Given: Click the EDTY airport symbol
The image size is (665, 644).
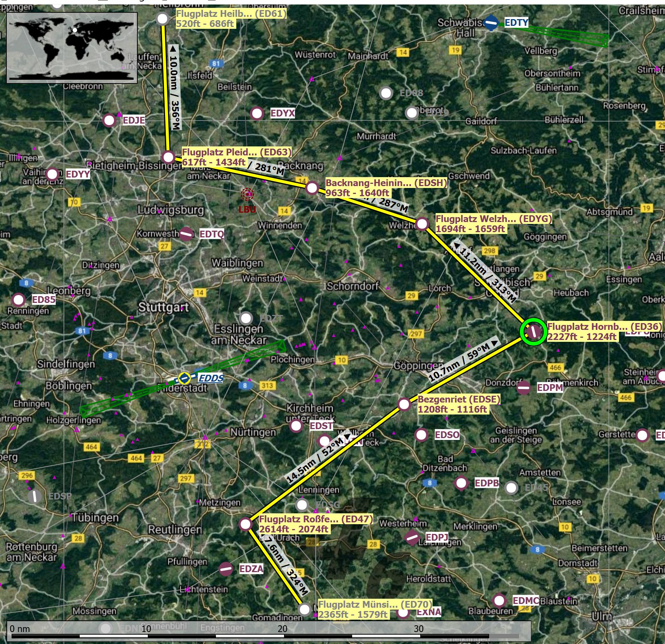Looking at the screenshot, I should tap(491, 23).
